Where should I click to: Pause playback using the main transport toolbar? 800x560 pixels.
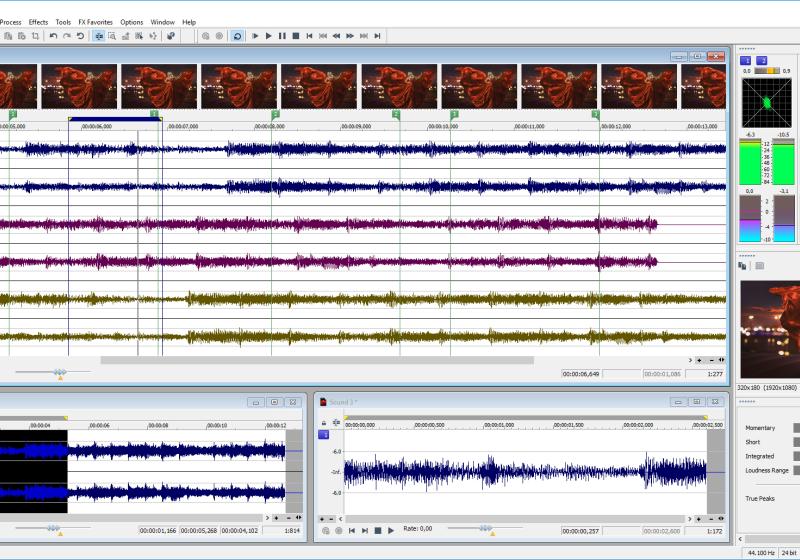[282, 36]
